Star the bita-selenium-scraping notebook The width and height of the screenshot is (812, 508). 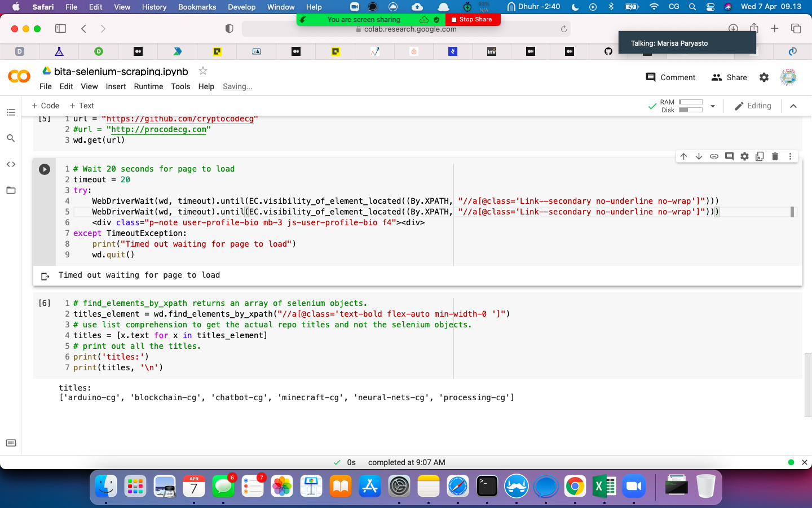click(203, 71)
